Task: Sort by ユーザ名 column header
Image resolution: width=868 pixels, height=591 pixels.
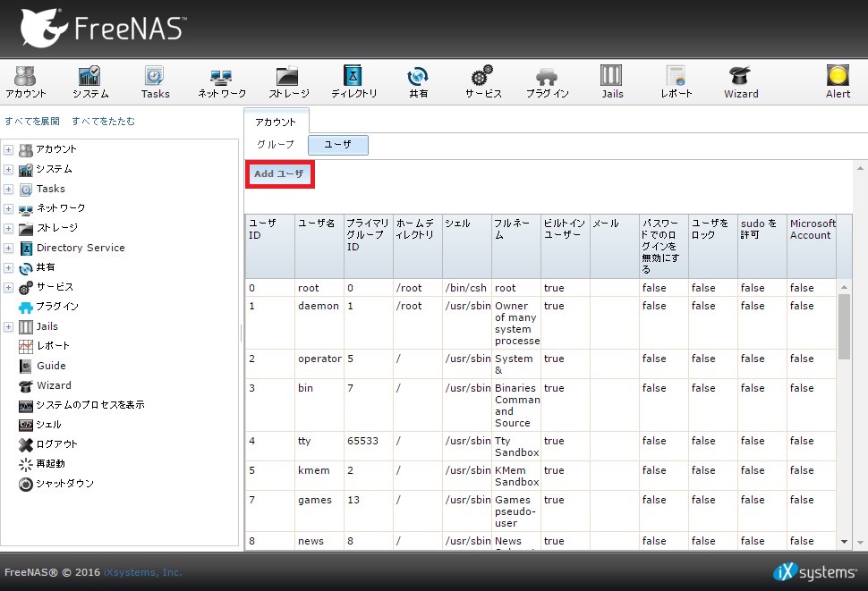Action: [x=319, y=246]
